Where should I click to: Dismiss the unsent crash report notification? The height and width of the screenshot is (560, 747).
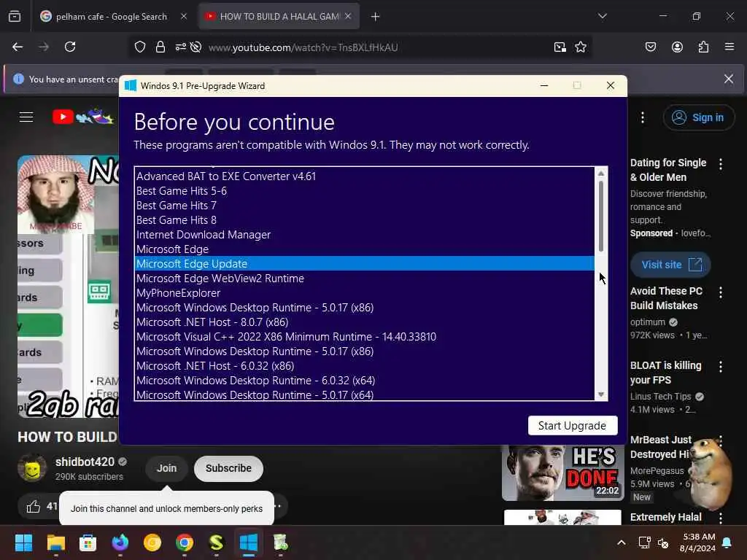coord(729,79)
